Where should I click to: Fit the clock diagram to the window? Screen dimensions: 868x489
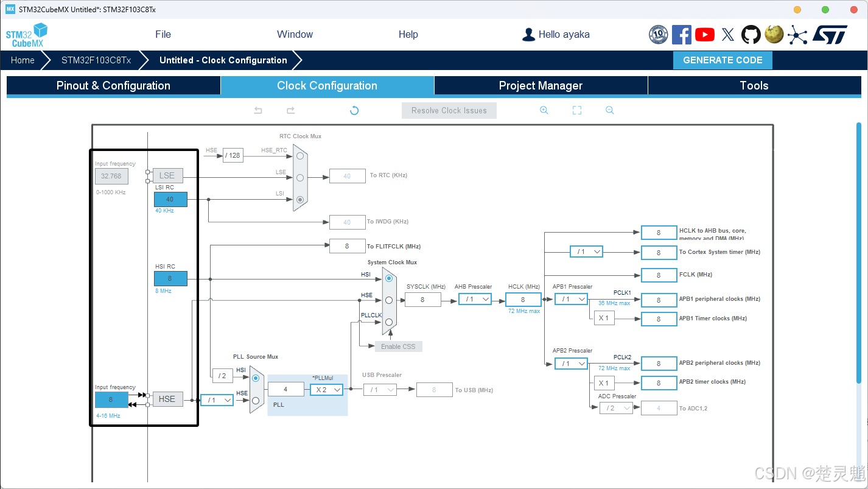point(577,110)
